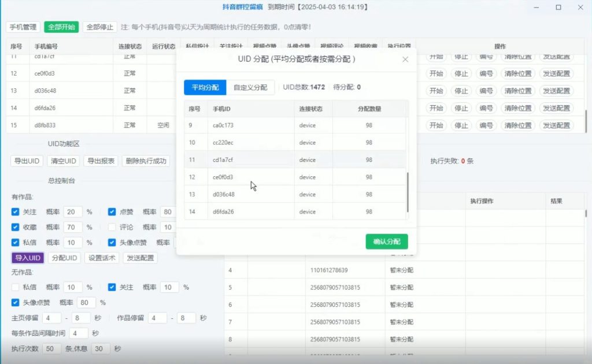Confirm allocation with the green 确认分配 button

386,242
